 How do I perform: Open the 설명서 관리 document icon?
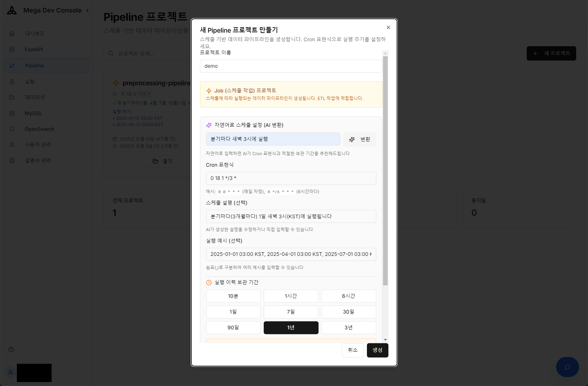[x=12, y=160]
